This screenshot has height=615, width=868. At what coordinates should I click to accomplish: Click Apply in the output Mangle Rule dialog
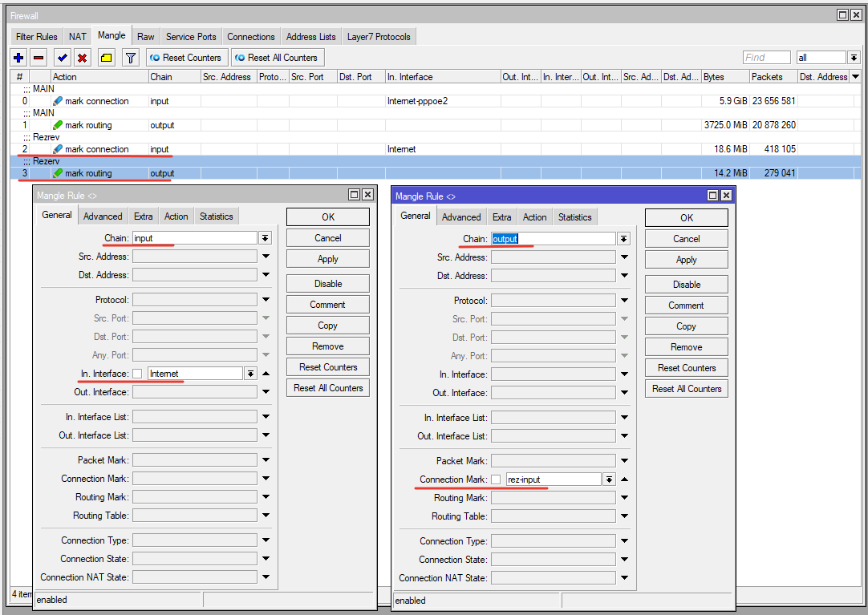[x=686, y=260]
